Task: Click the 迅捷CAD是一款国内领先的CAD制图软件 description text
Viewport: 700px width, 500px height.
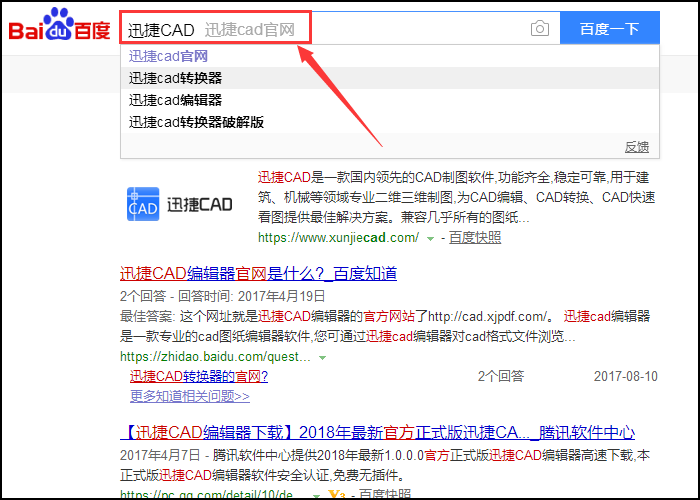Action: [x=456, y=197]
